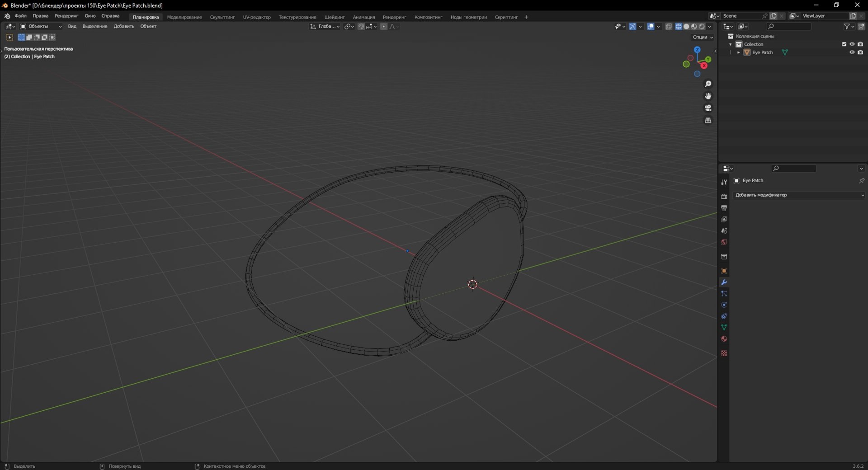The width and height of the screenshot is (868, 470).
Task: Toggle snapping magnet in header
Action: pos(361,27)
